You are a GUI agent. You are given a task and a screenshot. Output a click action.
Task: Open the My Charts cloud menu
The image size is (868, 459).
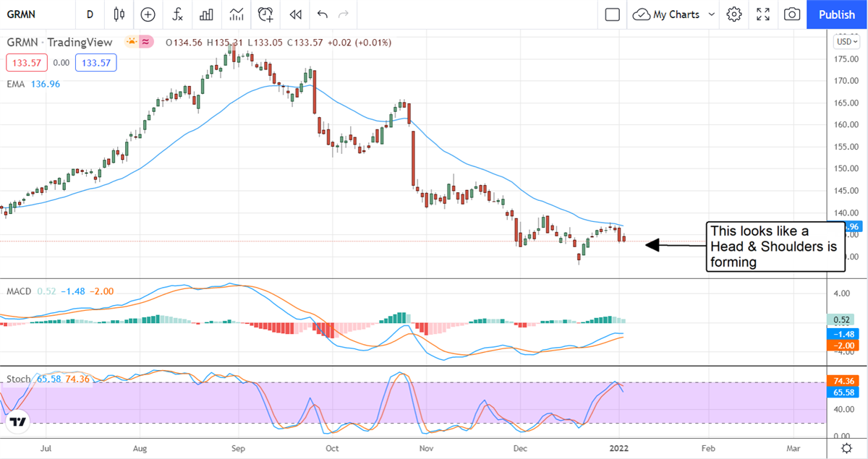pos(666,14)
